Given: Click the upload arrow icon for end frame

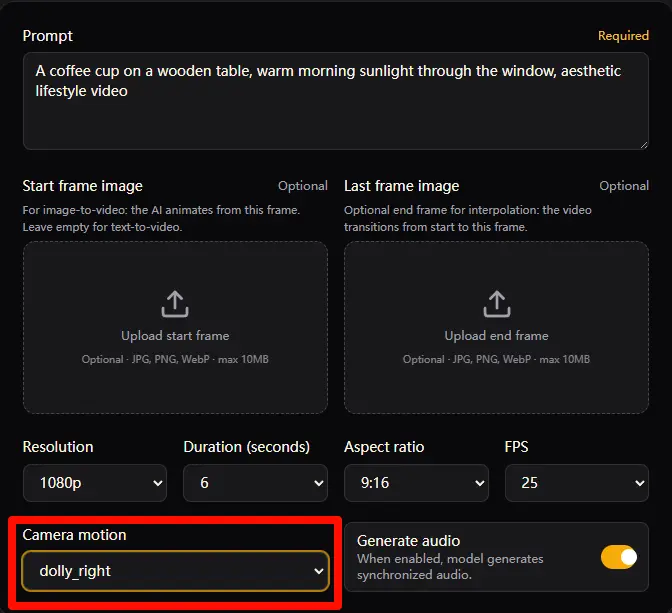Looking at the screenshot, I should click(x=496, y=303).
